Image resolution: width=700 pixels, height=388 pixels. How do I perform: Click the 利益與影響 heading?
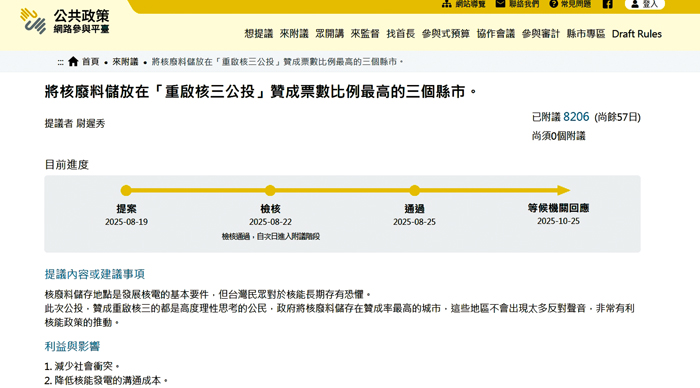(x=72, y=346)
